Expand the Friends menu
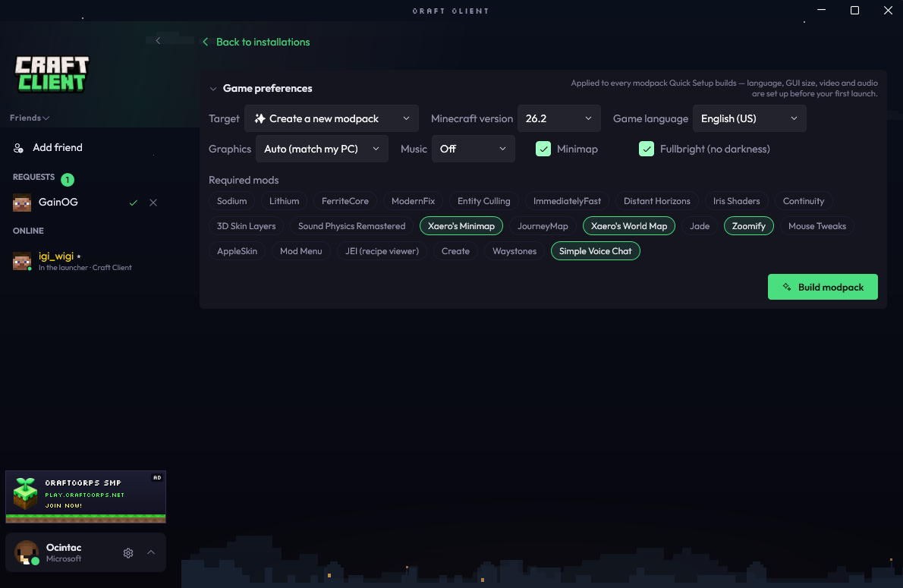Screen dimensions: 903x588 (30, 118)
